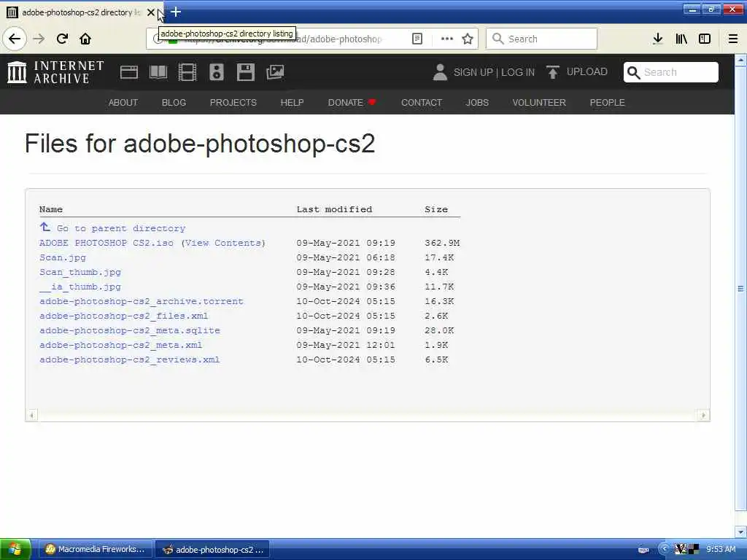
Task: Open the Firefox hamburger menu
Action: pos(733,39)
